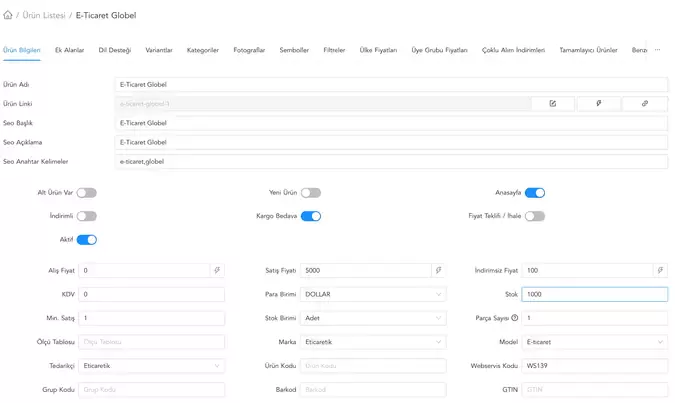Open the Para Birimi DOLLAR dropdown
The width and height of the screenshot is (675, 403).
tap(373, 294)
